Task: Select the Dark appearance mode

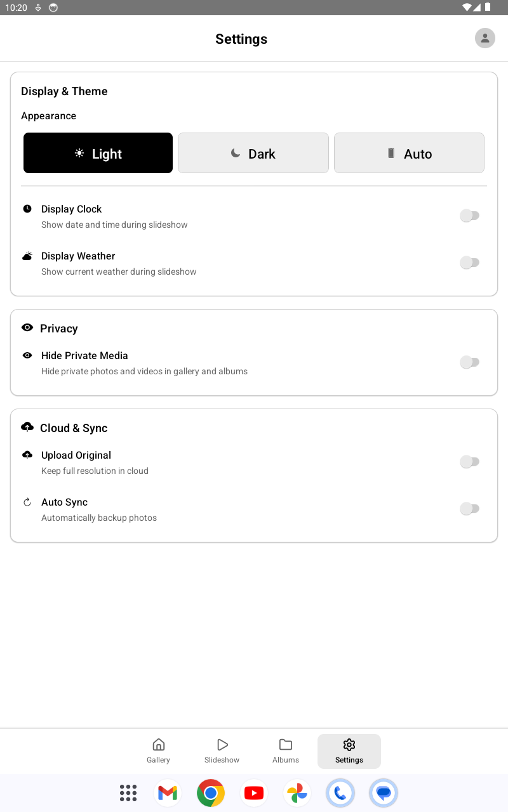Action: pyautogui.click(x=253, y=153)
